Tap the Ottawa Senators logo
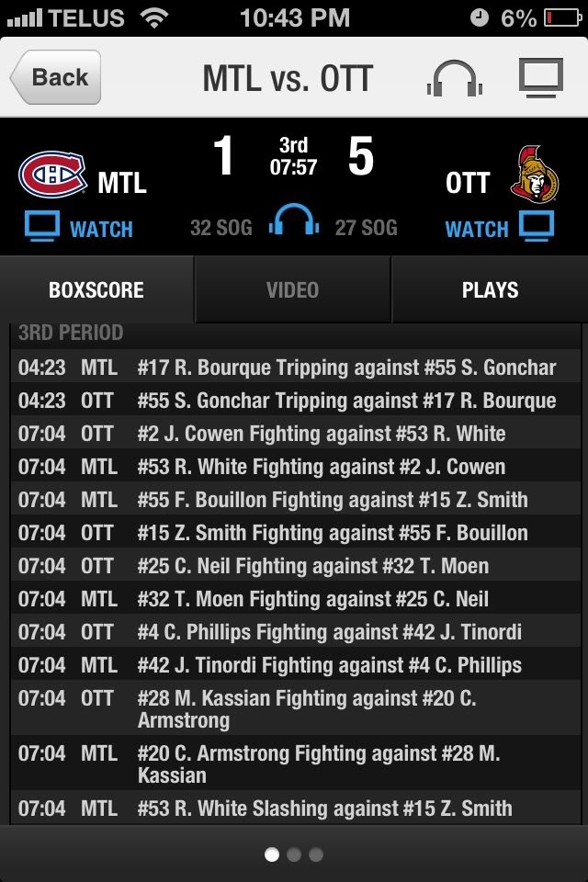The height and width of the screenshot is (882, 588). [535, 175]
